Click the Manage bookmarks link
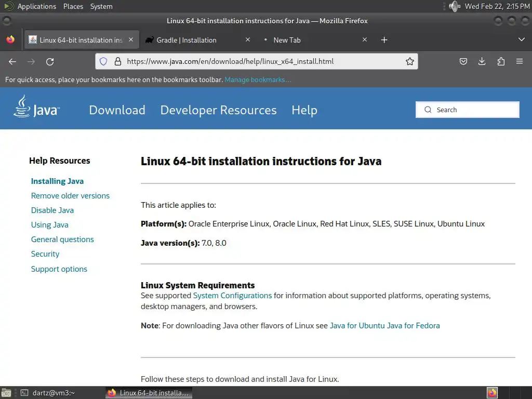 (x=258, y=79)
